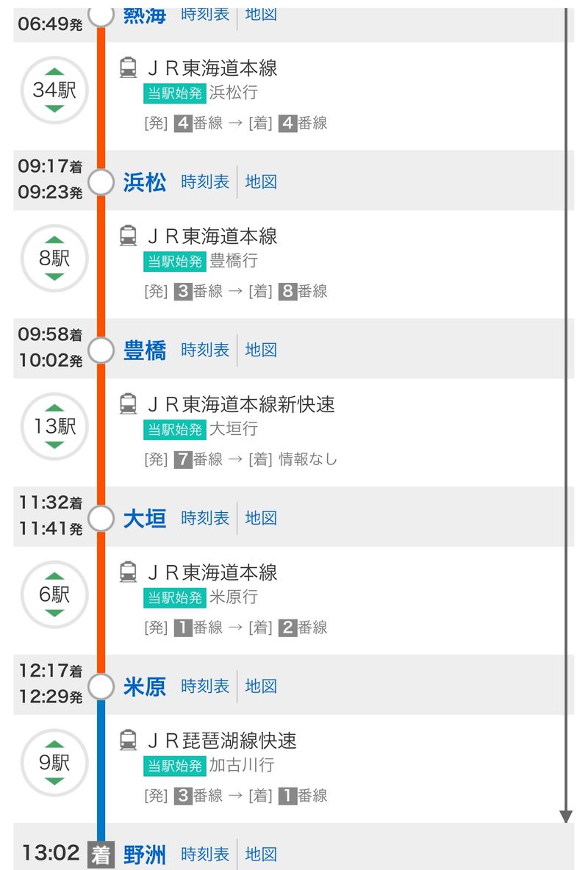The width and height of the screenshot is (588, 870).
Task: Expand the 13駅 stops list
Action: coord(54,427)
